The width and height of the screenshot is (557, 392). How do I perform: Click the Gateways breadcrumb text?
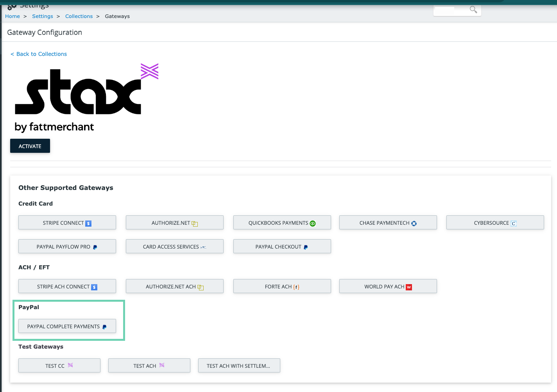[x=117, y=16]
